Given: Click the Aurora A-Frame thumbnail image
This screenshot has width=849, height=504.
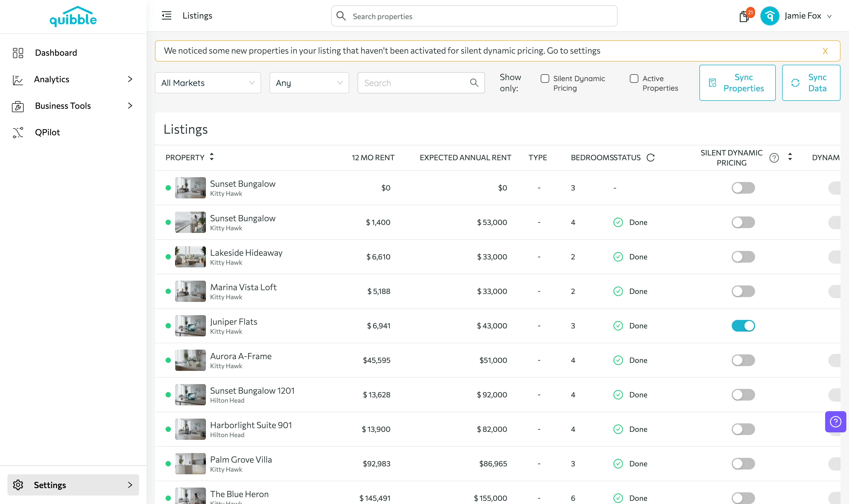Looking at the screenshot, I should click(190, 360).
